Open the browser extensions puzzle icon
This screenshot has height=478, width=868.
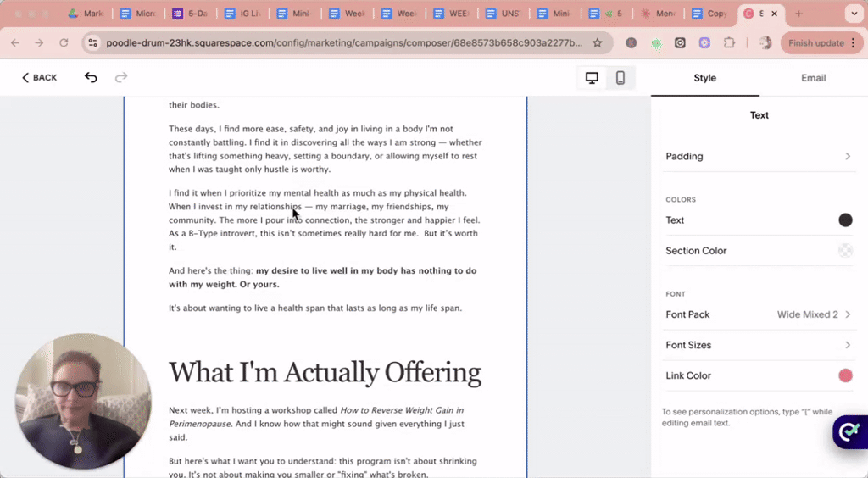click(x=729, y=42)
